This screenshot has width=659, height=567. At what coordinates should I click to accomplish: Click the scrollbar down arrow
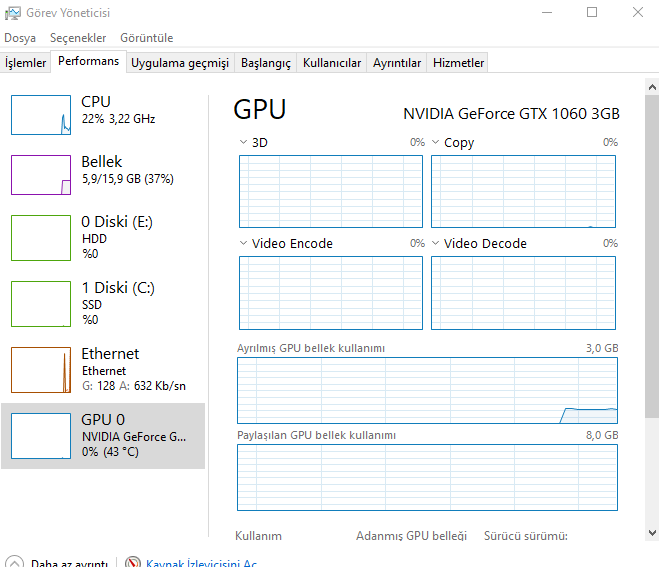point(652,533)
